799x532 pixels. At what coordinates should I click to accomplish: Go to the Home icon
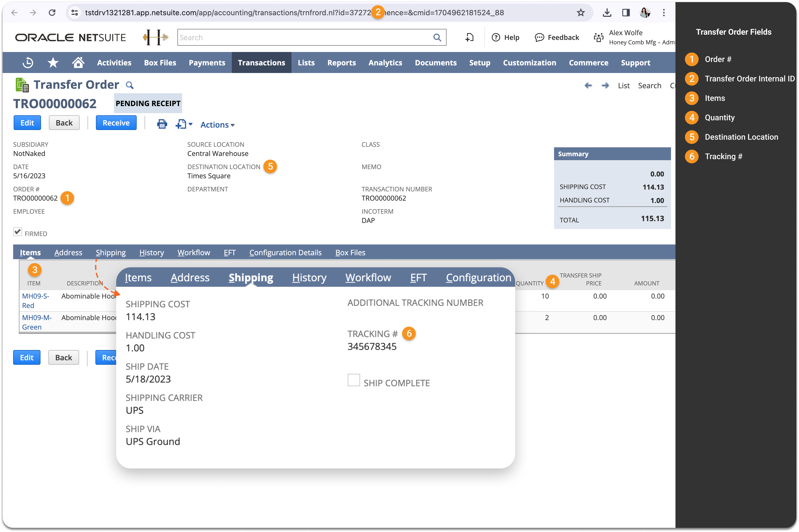78,63
